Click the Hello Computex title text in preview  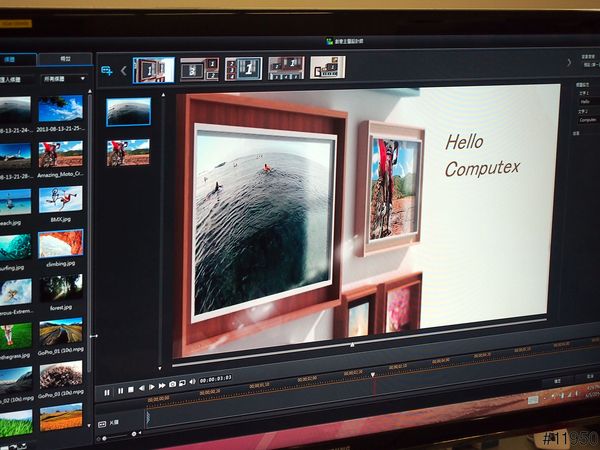click(x=482, y=155)
